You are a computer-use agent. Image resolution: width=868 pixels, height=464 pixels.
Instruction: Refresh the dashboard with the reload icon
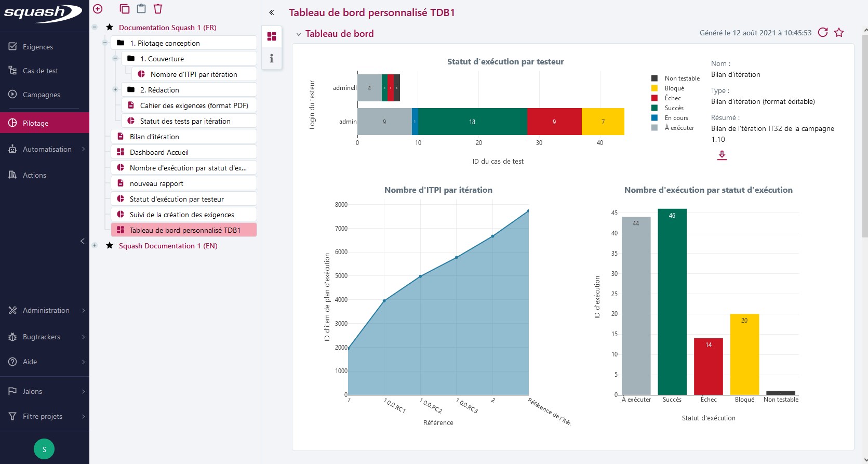[823, 33]
